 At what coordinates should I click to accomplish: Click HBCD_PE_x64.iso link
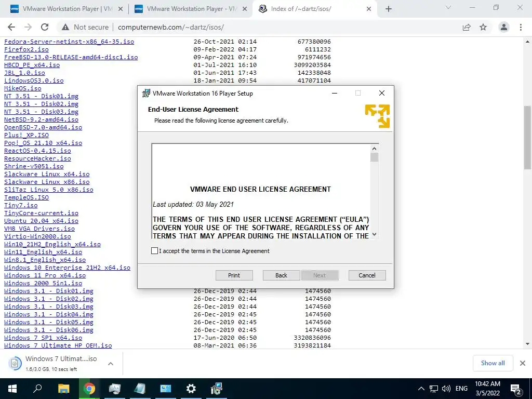[32, 65]
